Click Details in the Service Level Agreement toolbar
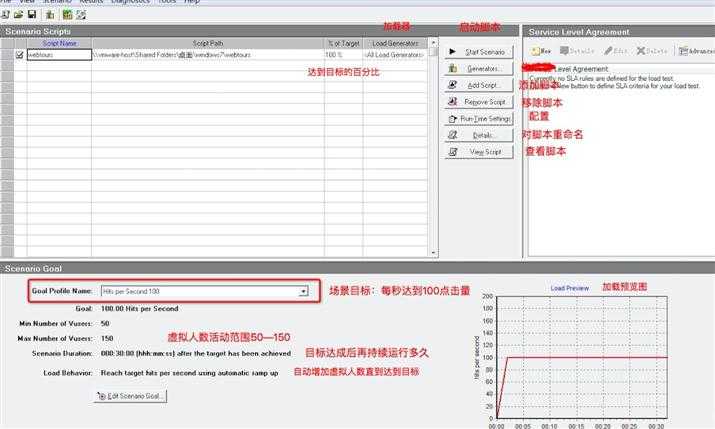The image size is (715, 429). pyautogui.click(x=577, y=51)
